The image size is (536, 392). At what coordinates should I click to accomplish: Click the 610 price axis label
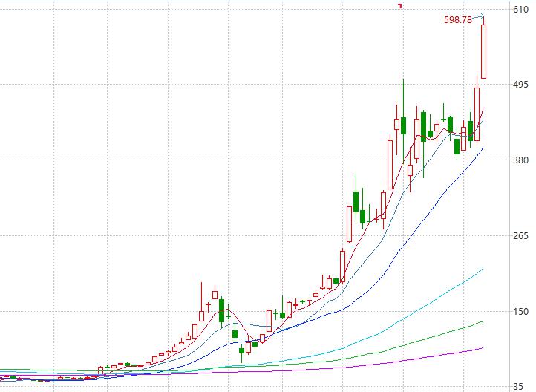pyautogui.click(x=520, y=9)
